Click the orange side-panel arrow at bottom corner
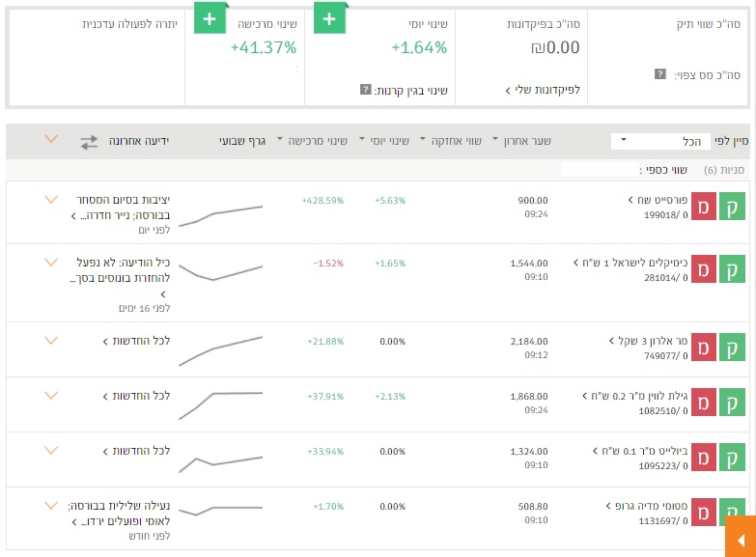This screenshot has width=756, height=557. pos(740,536)
